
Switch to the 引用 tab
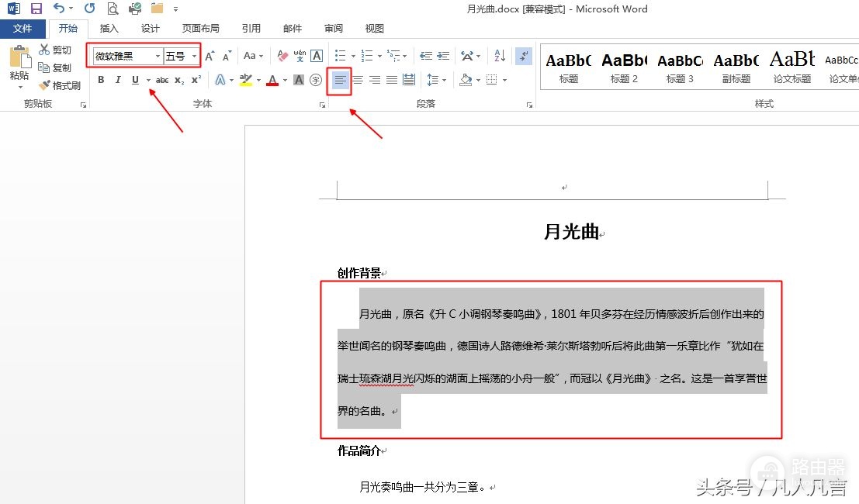click(x=251, y=29)
